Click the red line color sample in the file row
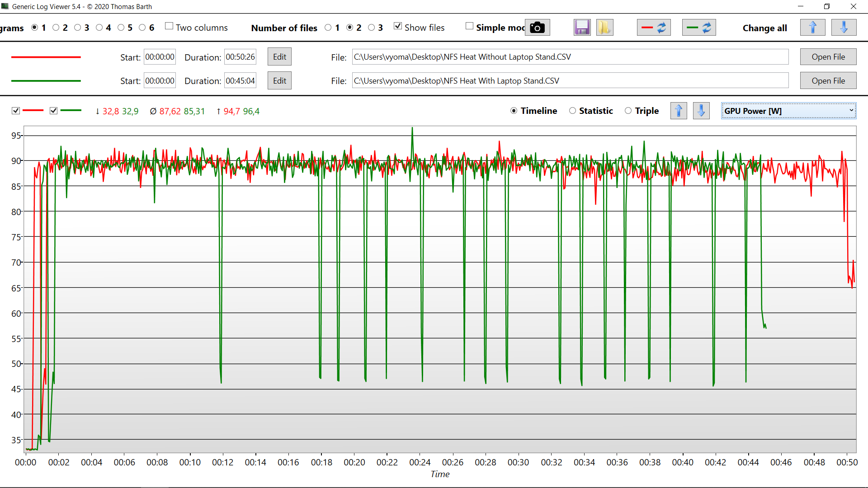This screenshot has height=488, width=868. click(46, 57)
